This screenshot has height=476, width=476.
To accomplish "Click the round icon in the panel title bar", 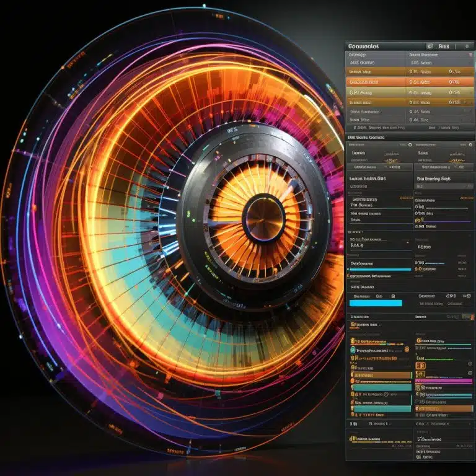I will (430, 46).
